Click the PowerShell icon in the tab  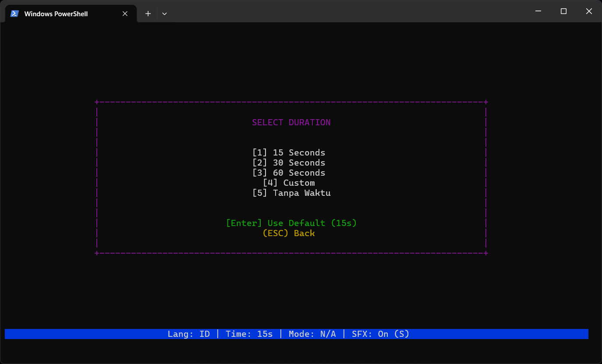[x=14, y=14]
